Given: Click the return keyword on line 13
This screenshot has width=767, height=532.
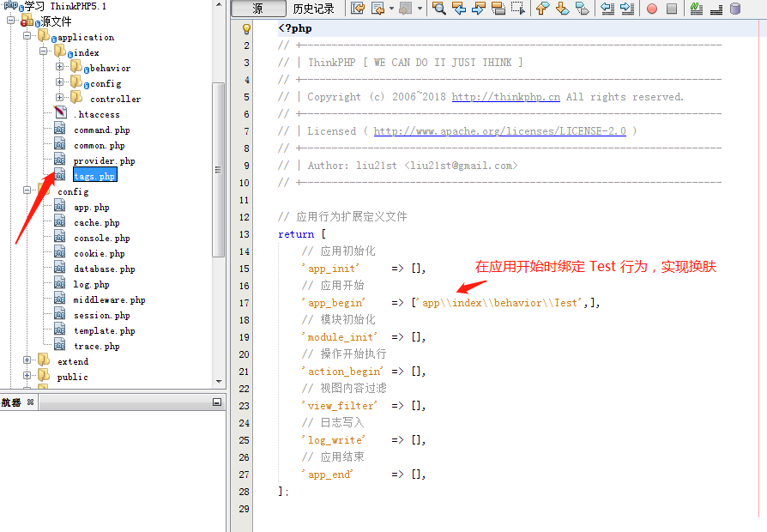Looking at the screenshot, I should (x=296, y=234).
